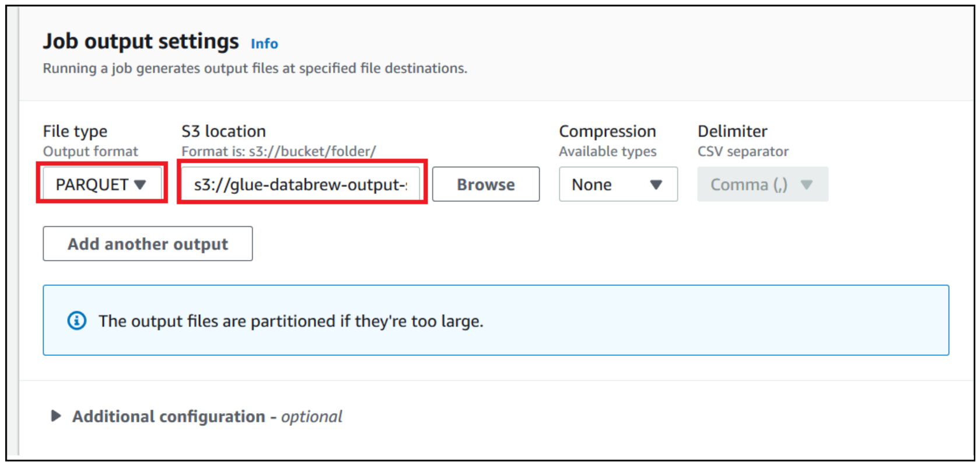Focus the S3 location input field
This screenshot has width=980, height=465.
[x=301, y=184]
